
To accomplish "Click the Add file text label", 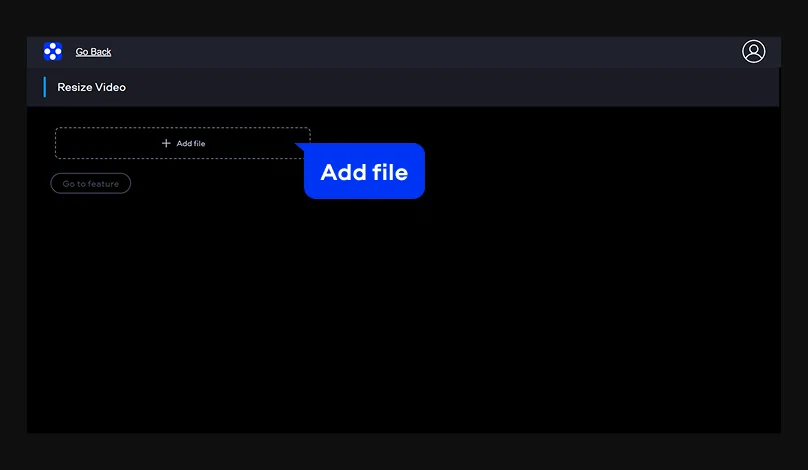I will (191, 143).
